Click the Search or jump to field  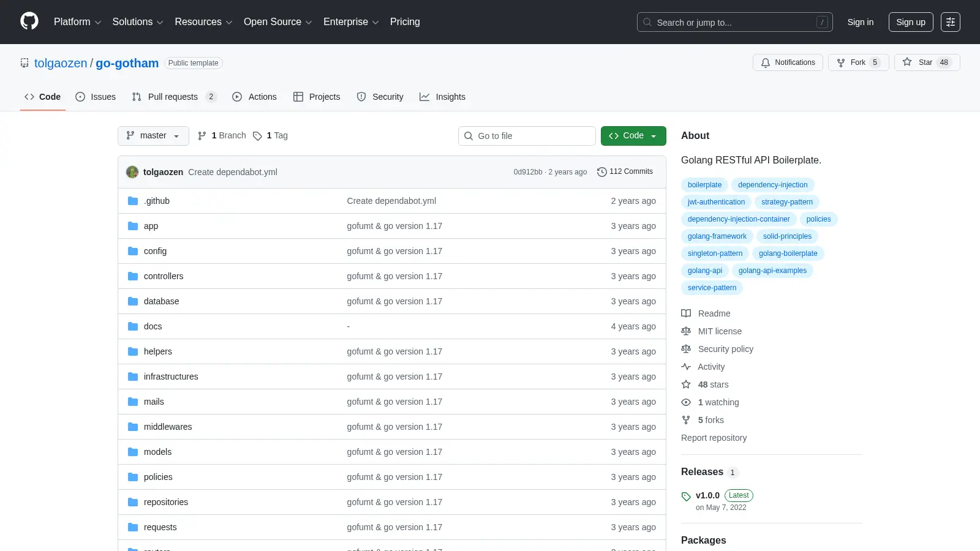[x=735, y=22]
